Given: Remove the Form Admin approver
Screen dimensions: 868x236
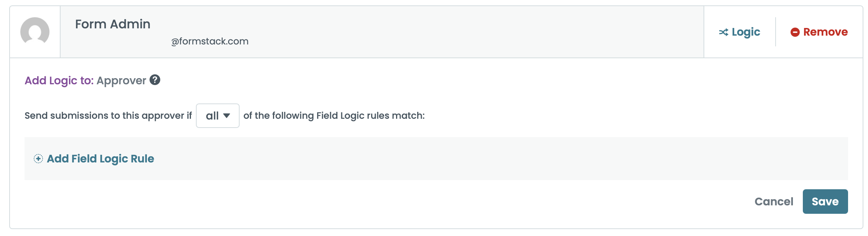Looking at the screenshot, I should (825, 32).
